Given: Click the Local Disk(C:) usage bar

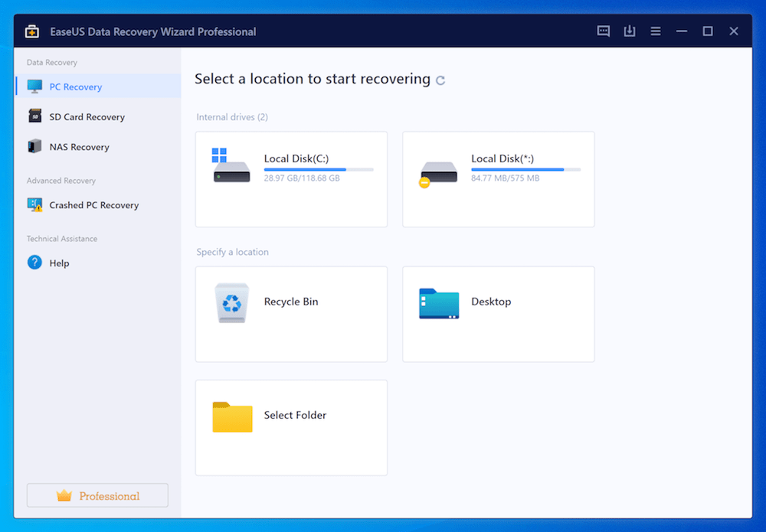Looking at the screenshot, I should [x=319, y=169].
